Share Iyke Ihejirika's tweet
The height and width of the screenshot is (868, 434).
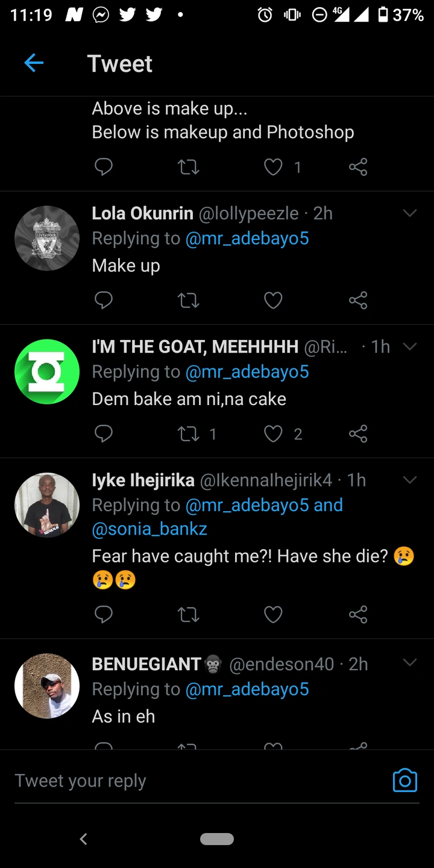tap(358, 614)
